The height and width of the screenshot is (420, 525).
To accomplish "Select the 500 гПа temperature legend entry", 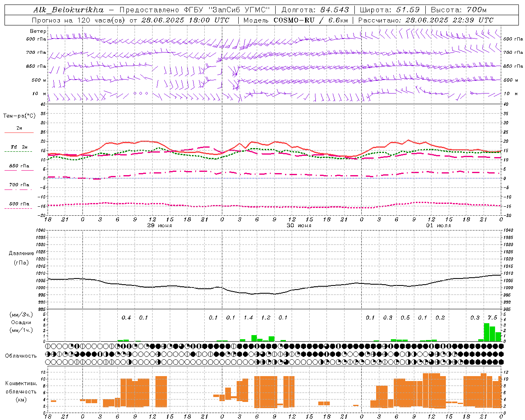I will point(19,204).
